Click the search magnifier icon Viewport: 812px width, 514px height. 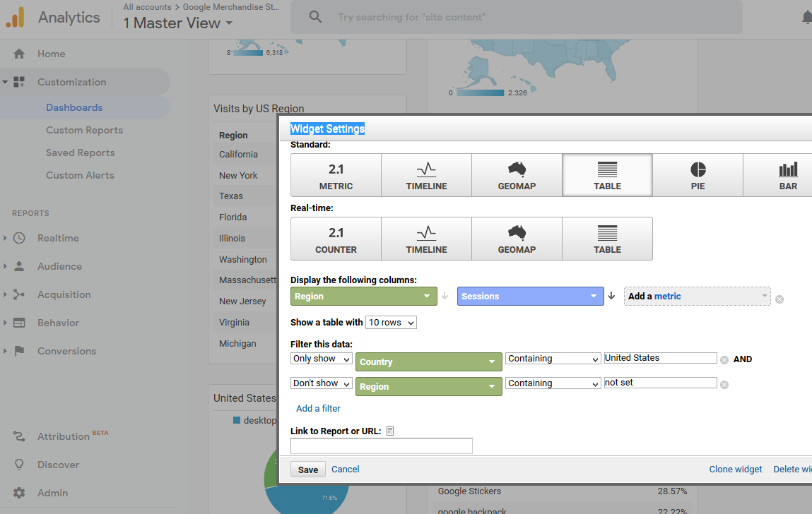point(315,16)
